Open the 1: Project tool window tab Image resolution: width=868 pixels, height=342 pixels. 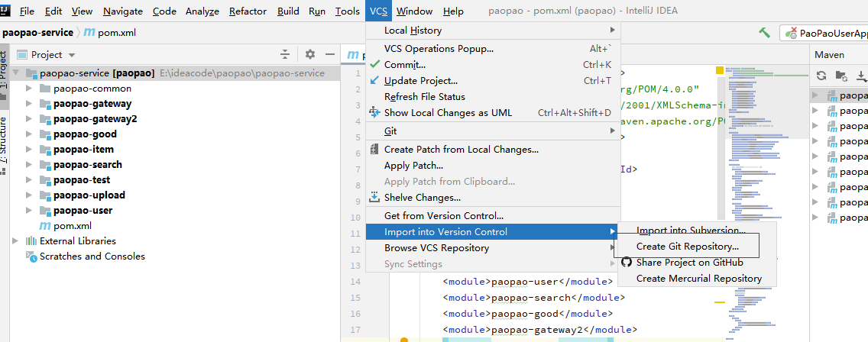click(x=4, y=76)
